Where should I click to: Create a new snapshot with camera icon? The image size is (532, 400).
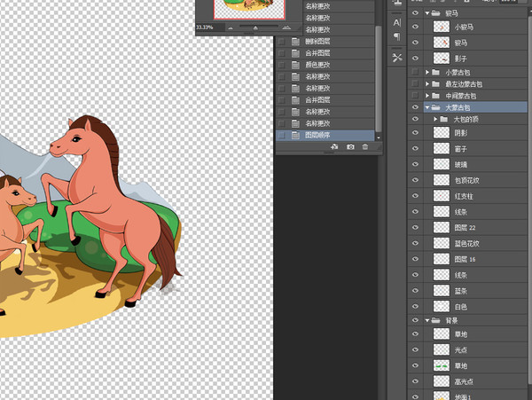[x=350, y=147]
